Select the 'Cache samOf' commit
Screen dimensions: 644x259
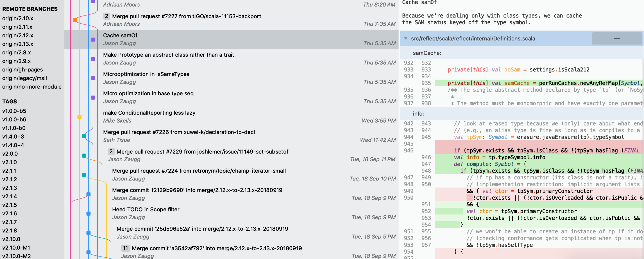231,39
